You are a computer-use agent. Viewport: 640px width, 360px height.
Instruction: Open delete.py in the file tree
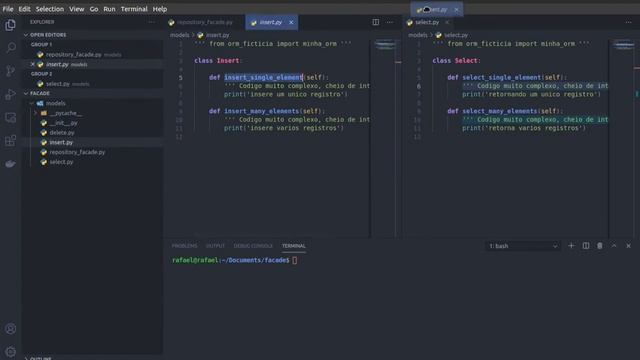62,133
